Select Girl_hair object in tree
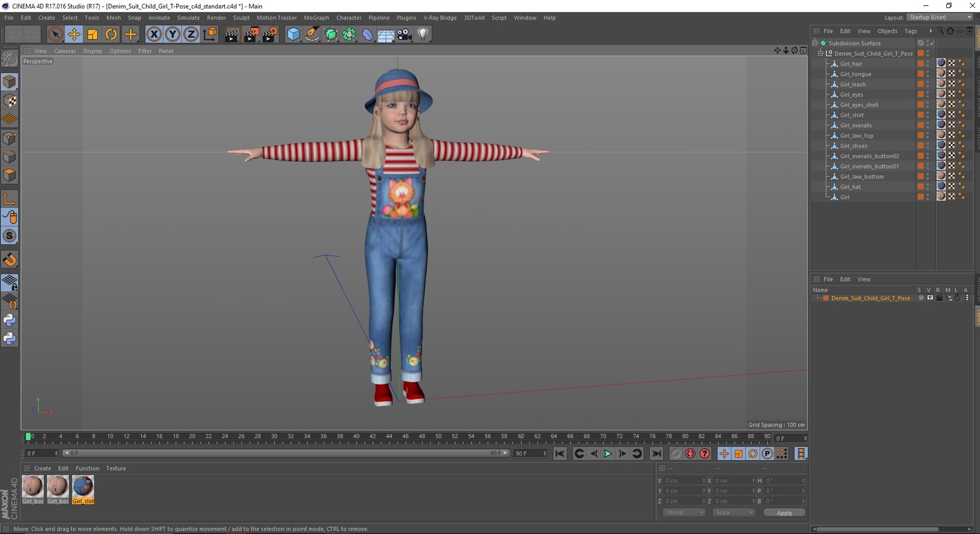 point(851,64)
